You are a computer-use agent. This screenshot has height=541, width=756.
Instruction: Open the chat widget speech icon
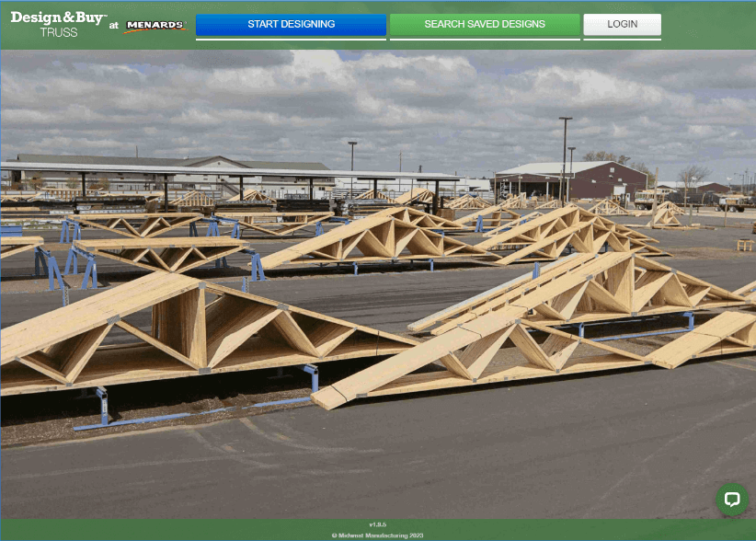tap(733, 499)
